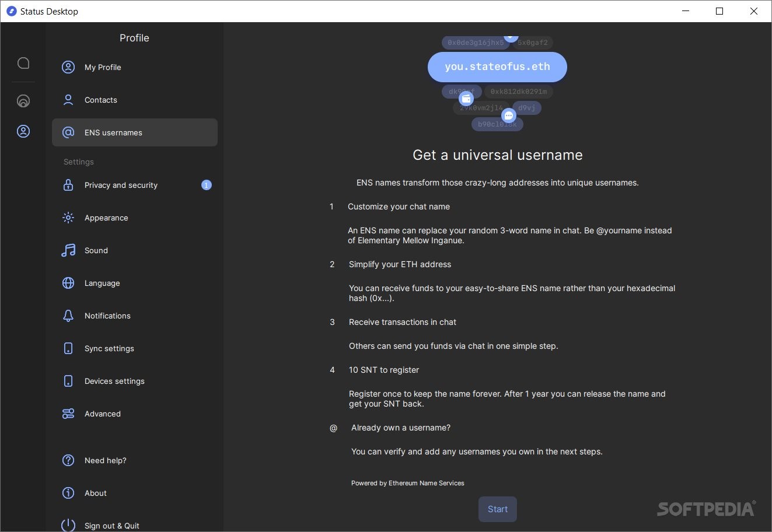
Task: Click the 'Get a universal username' heading
Action: coord(498,155)
